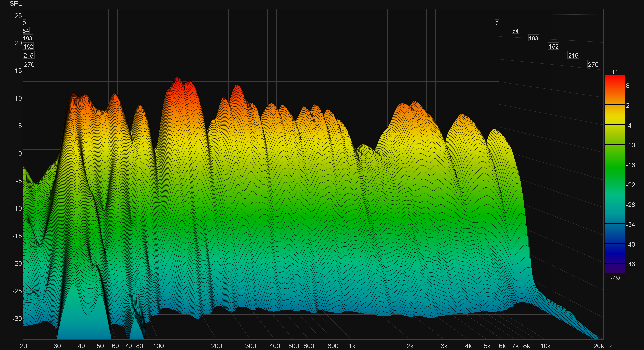Viewport: 644px width, 350px height.
Task: Click the yellow legend band near -4
Action: tap(615, 120)
